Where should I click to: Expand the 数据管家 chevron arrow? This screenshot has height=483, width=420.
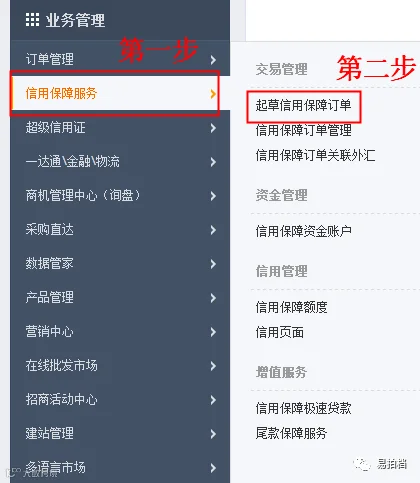click(213, 264)
